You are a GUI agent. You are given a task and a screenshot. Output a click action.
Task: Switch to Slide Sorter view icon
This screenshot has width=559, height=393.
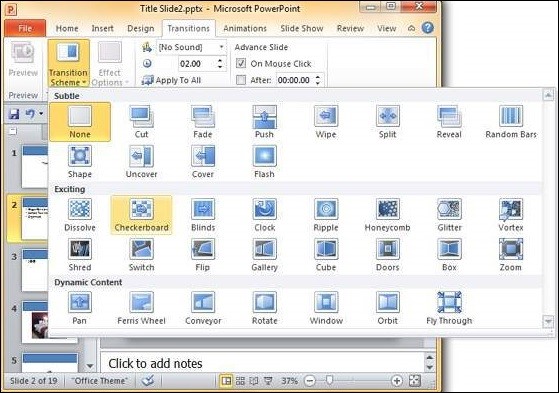coord(240,381)
